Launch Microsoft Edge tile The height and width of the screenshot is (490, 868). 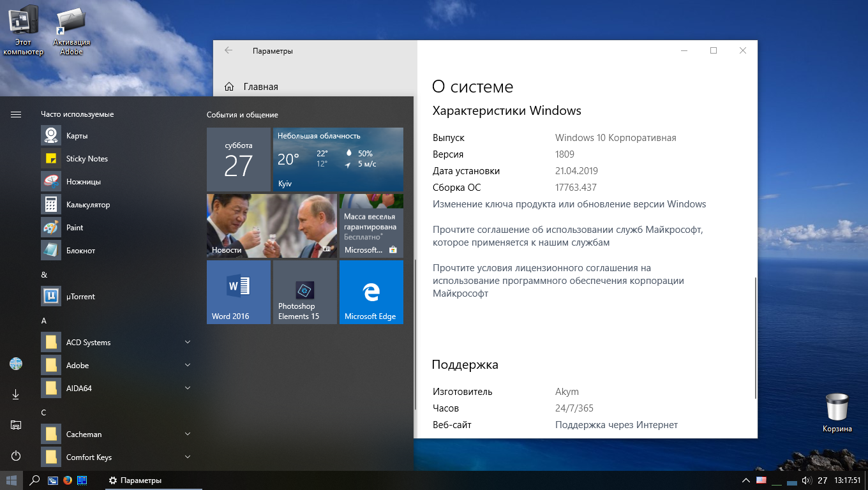pyautogui.click(x=371, y=292)
